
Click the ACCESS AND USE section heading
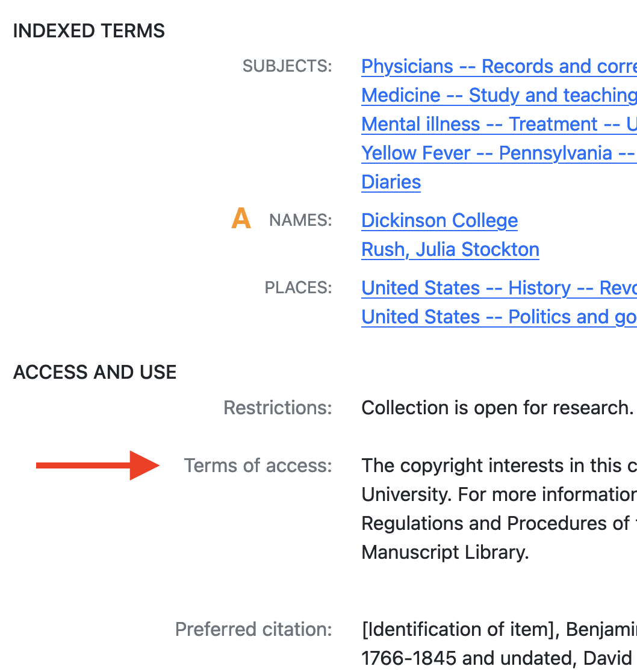95,372
